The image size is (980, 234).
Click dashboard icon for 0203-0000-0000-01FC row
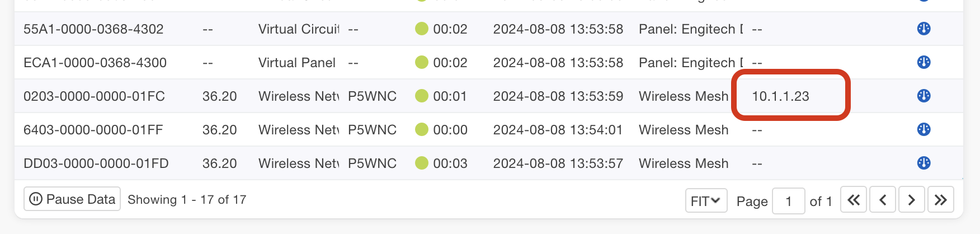pos(924,96)
